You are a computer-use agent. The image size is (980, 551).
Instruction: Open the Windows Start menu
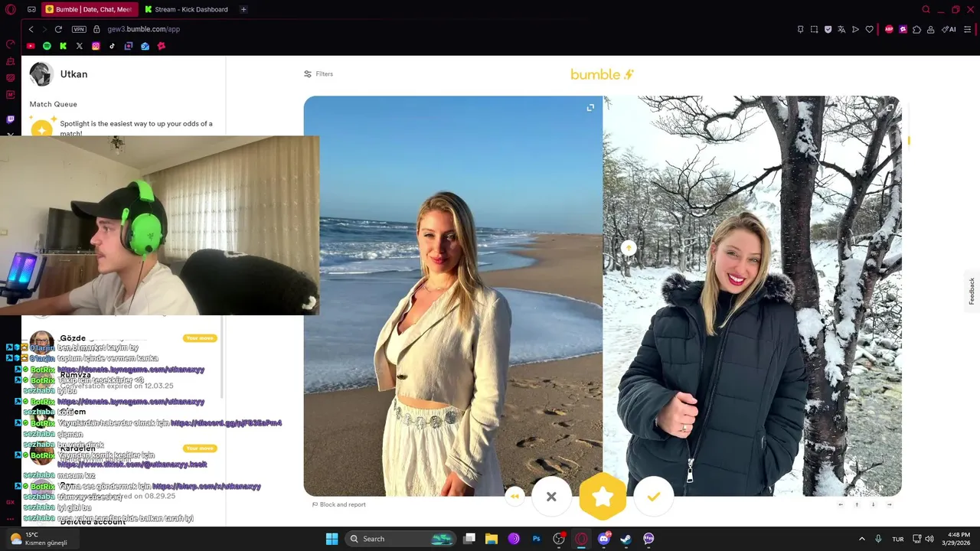332,539
